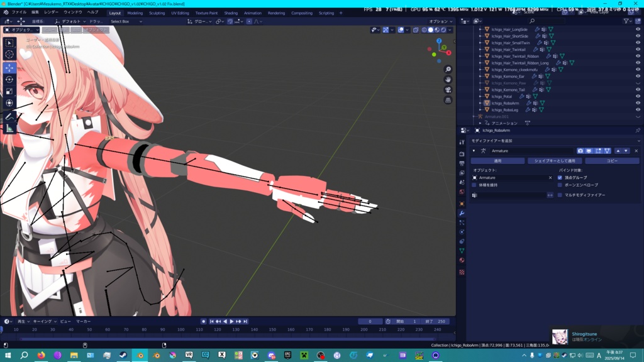Toggle camera view in the viewport

pyautogui.click(x=448, y=90)
